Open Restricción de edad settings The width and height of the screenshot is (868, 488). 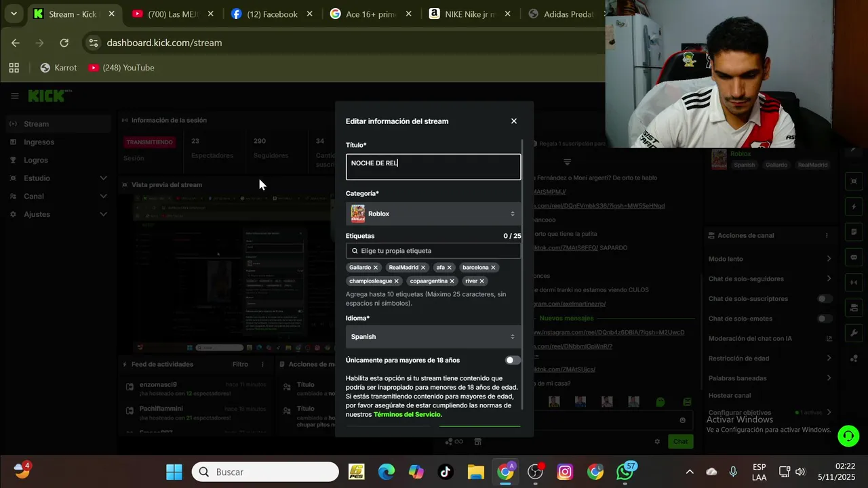click(770, 359)
